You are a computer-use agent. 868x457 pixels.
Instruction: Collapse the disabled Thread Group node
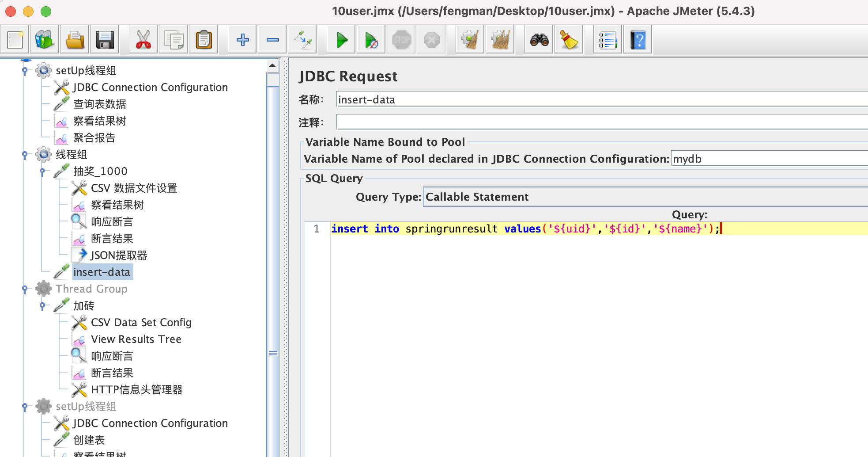tap(25, 289)
